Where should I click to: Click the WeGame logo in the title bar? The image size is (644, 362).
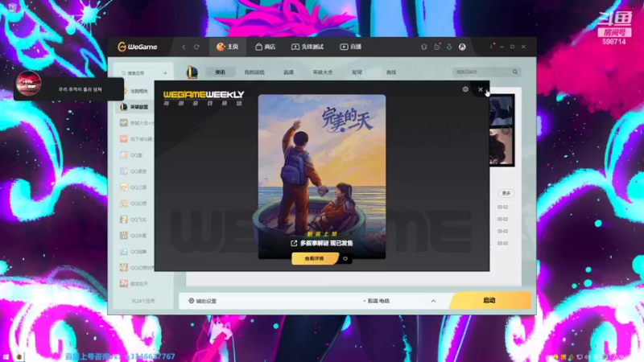click(137, 47)
